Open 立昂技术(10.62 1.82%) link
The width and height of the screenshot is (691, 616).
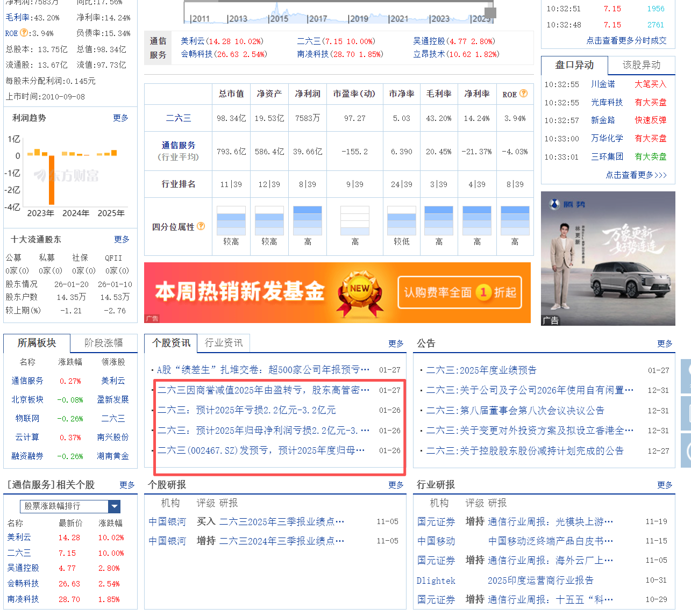click(456, 54)
